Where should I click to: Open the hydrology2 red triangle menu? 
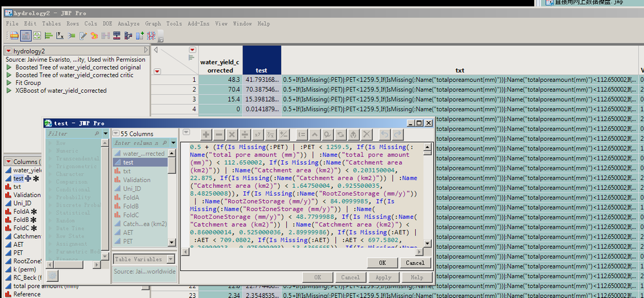pos(8,51)
